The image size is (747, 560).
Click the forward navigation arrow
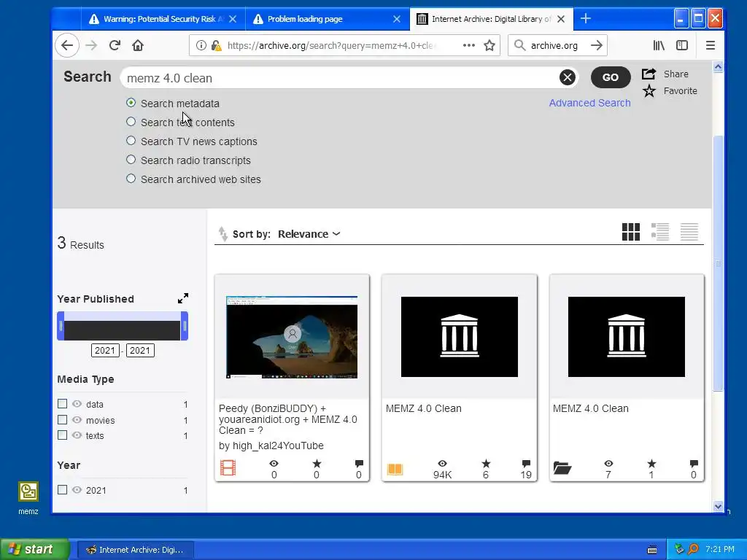coord(91,46)
